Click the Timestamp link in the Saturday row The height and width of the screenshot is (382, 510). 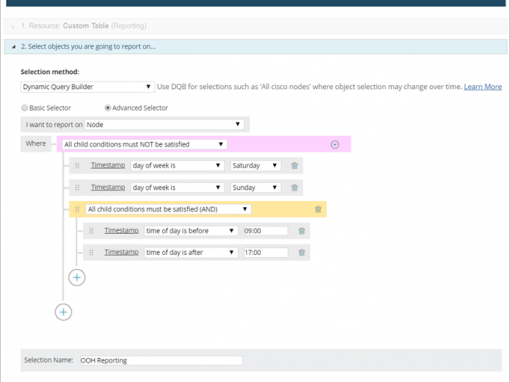(x=108, y=165)
